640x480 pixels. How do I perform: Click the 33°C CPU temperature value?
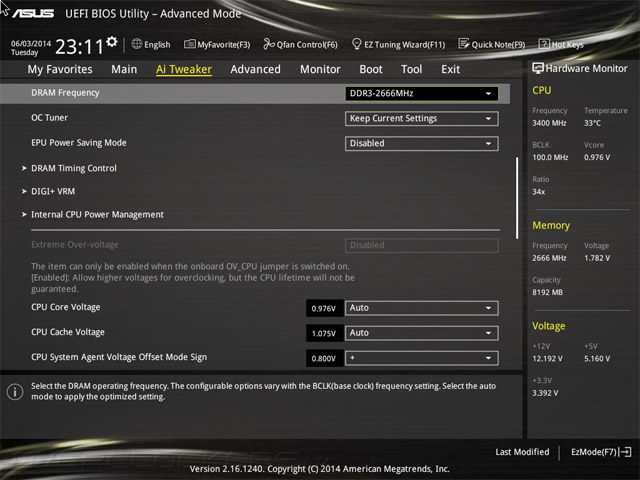click(x=592, y=123)
